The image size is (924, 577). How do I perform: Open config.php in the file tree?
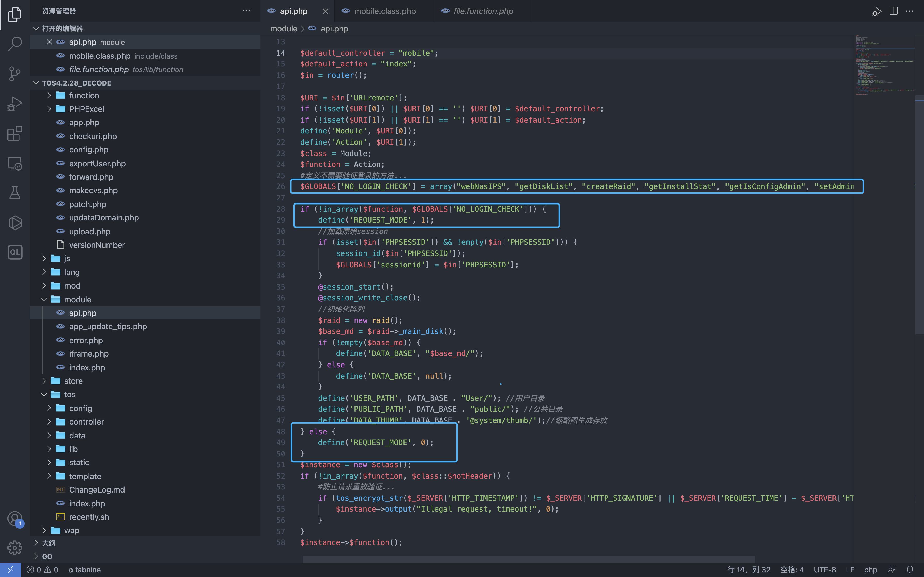click(89, 150)
